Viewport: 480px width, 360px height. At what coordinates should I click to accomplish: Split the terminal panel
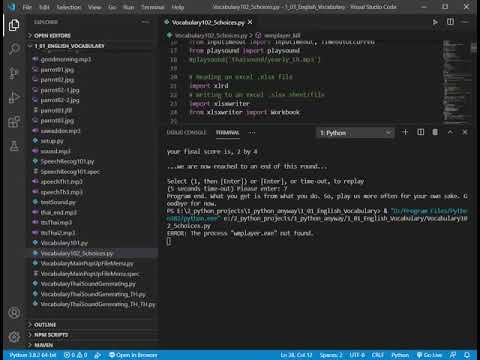[420, 132]
